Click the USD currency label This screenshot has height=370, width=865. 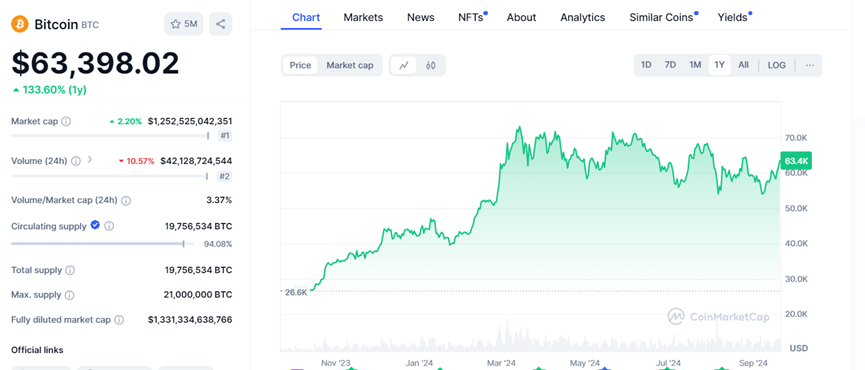[x=799, y=348]
